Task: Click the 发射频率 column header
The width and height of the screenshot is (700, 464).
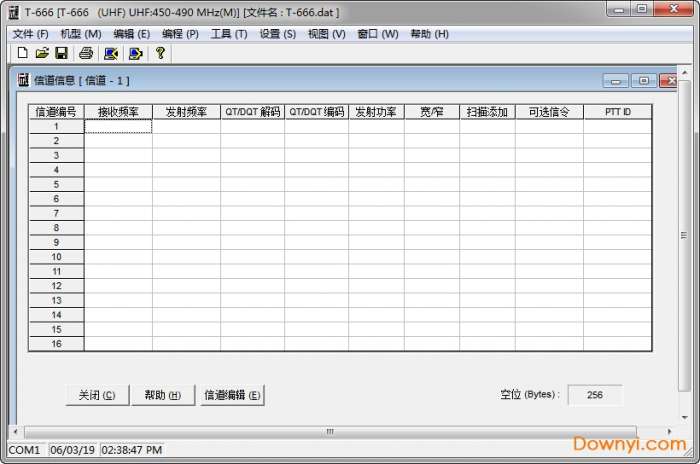Action: pyautogui.click(x=187, y=112)
